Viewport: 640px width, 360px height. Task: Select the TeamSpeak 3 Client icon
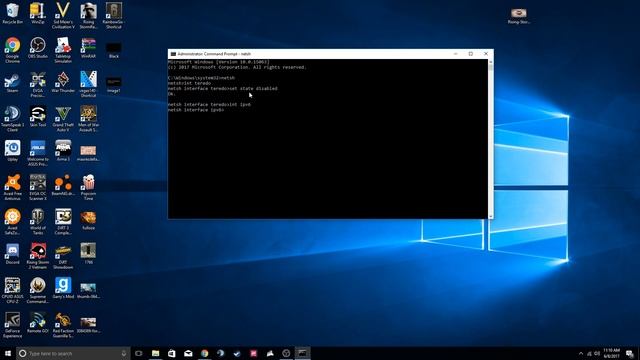coord(12,119)
